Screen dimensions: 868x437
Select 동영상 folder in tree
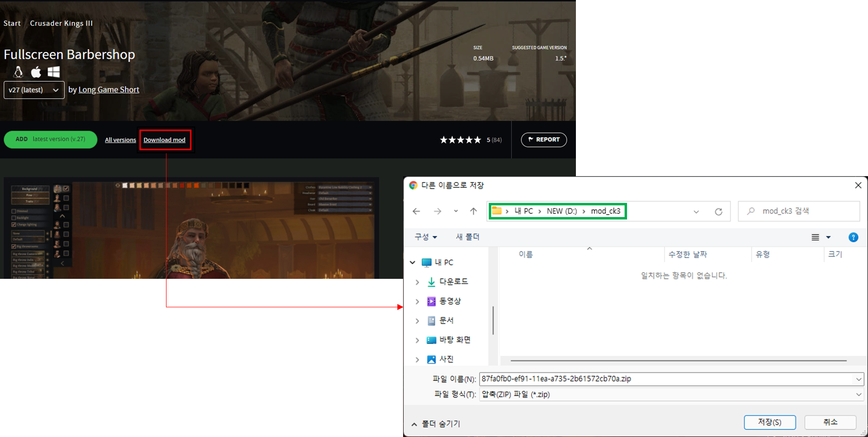click(x=443, y=301)
